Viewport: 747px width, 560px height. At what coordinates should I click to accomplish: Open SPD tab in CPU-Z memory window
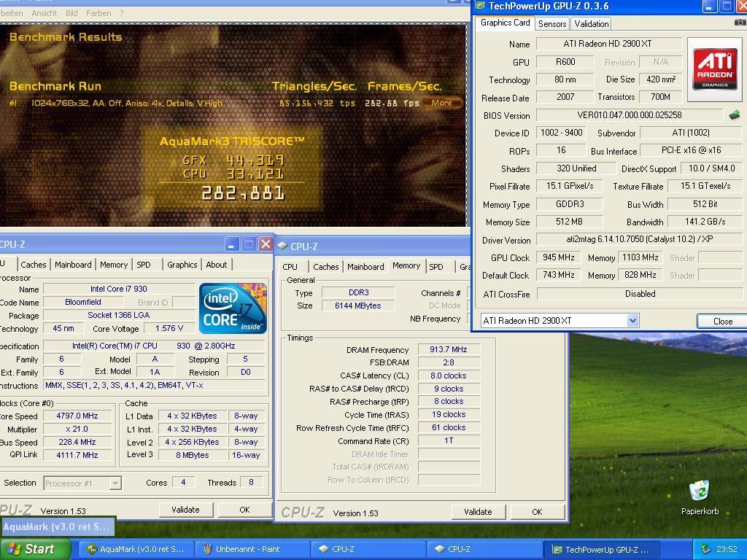[436, 267]
